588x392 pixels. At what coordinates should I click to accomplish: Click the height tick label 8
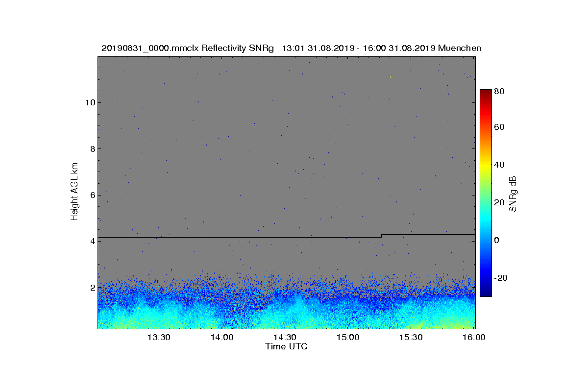[92, 149]
